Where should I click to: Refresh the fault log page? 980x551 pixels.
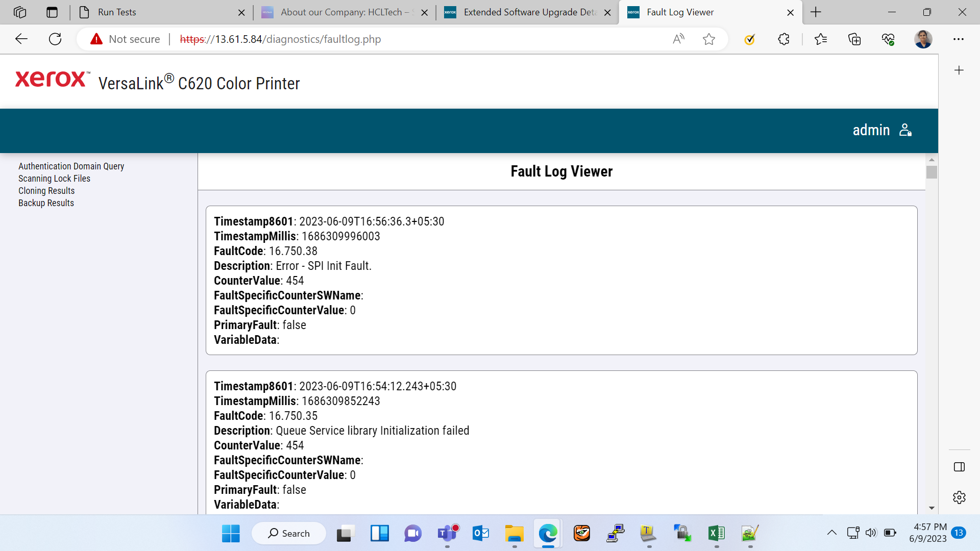[x=55, y=39]
